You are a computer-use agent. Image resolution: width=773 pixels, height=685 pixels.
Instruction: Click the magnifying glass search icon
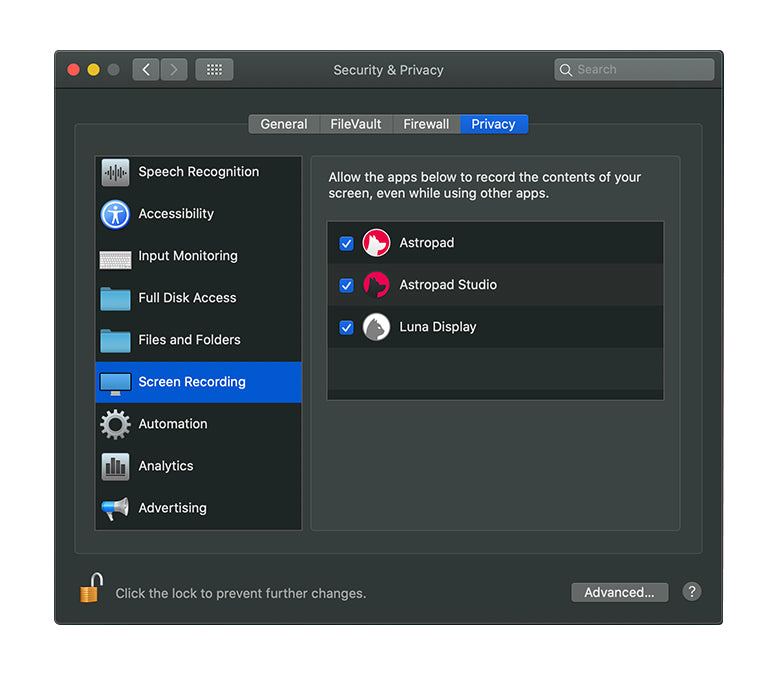click(566, 70)
